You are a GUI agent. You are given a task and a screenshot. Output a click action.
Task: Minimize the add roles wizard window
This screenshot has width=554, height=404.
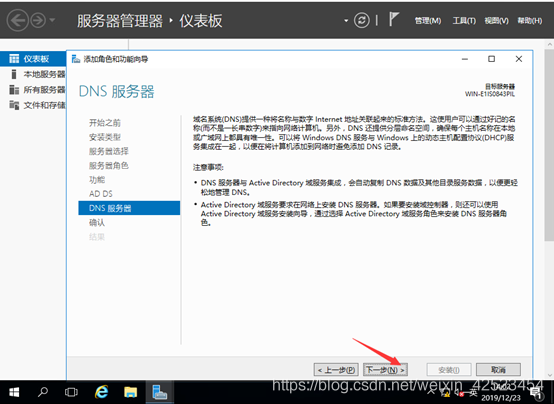[465, 59]
